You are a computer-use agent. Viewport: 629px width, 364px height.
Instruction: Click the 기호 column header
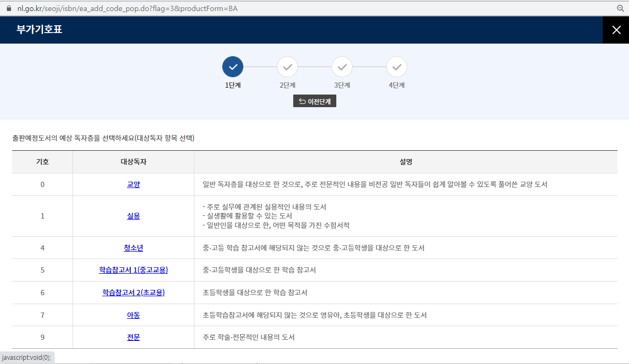[42, 162]
